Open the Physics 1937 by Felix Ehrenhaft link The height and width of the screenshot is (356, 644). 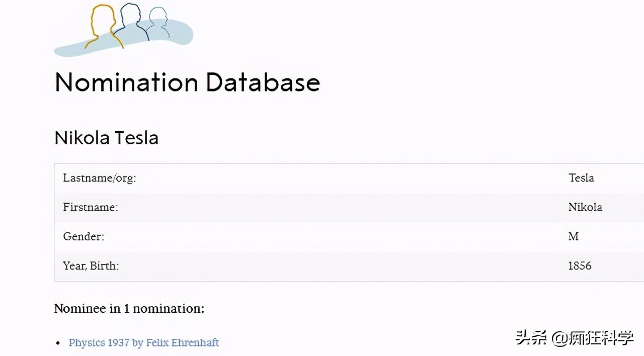pyautogui.click(x=143, y=342)
